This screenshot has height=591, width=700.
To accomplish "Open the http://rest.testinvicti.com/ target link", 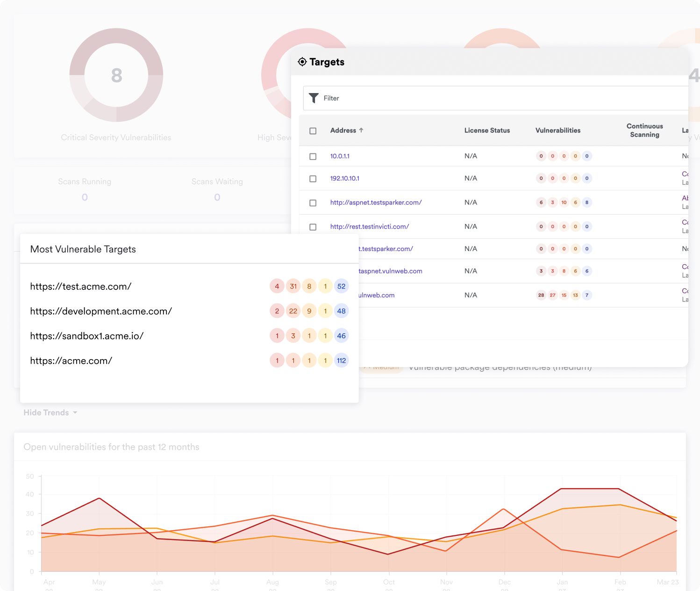I will click(x=369, y=227).
